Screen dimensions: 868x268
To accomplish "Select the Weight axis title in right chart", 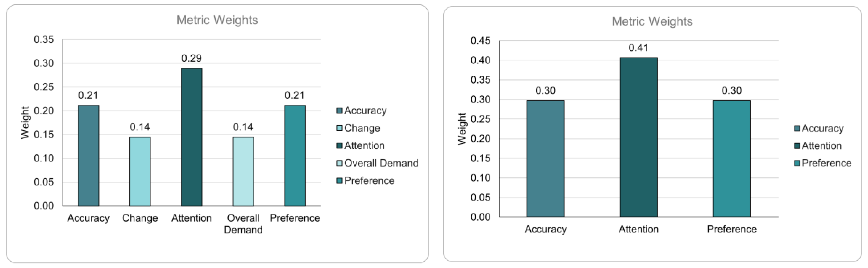I will [462, 129].
